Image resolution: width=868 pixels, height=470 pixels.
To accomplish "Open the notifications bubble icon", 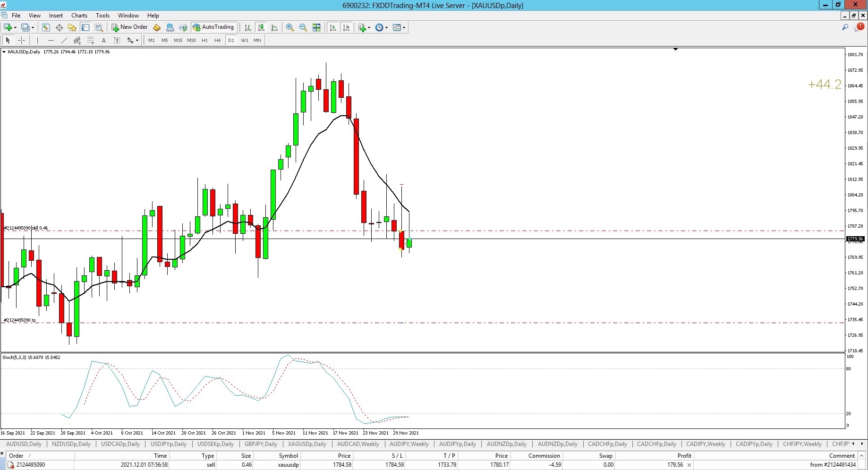I will tap(859, 27).
